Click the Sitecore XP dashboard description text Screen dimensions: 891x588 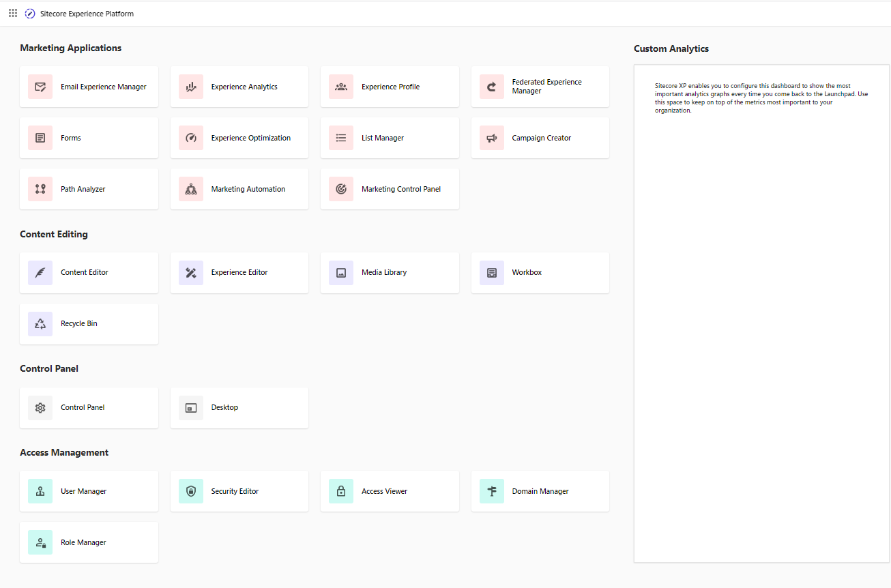[x=761, y=98]
